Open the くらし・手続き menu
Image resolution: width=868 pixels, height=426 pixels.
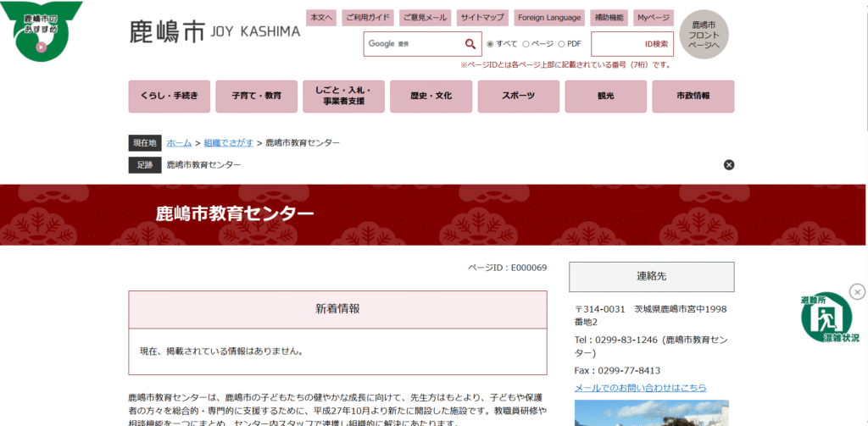pyautogui.click(x=169, y=97)
